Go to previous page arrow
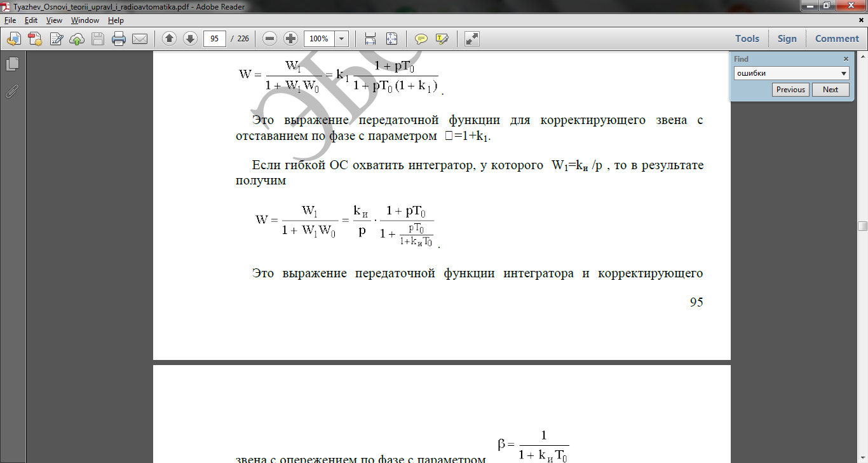 pyautogui.click(x=169, y=39)
